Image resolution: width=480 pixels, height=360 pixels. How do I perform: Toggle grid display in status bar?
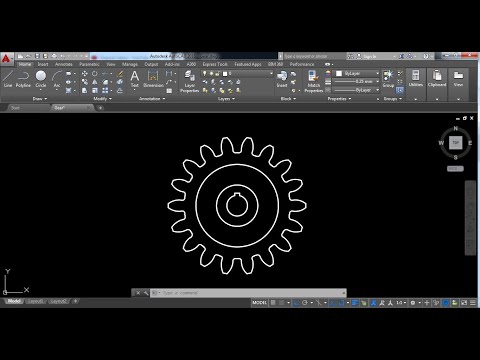pyautogui.click(x=273, y=303)
